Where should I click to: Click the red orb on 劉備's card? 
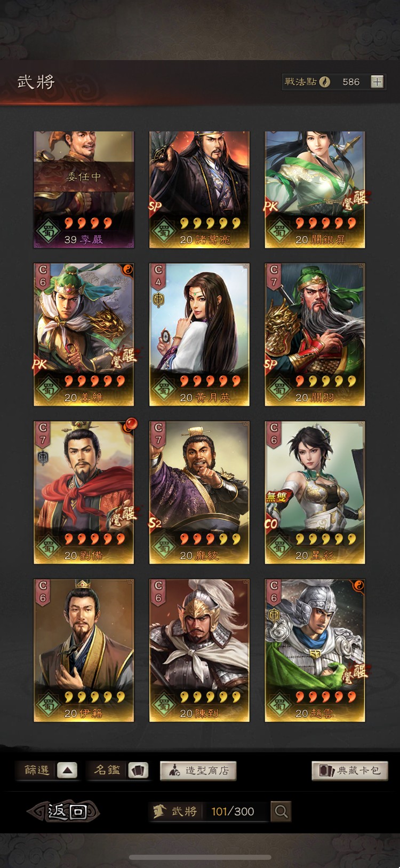tap(130, 425)
